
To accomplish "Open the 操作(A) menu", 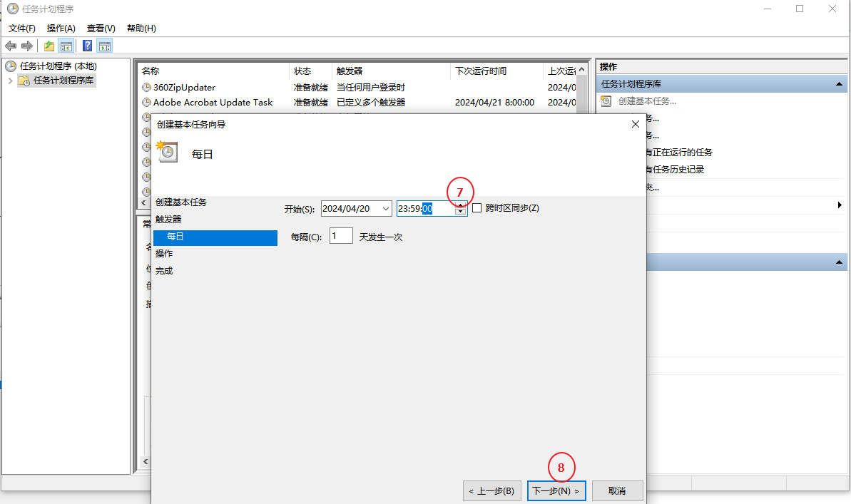I will coord(61,29).
